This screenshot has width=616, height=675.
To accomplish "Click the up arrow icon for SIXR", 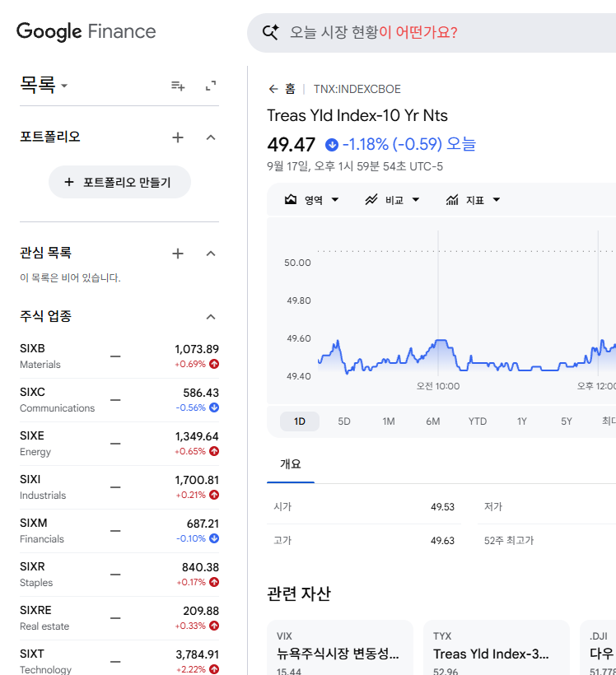I will (x=214, y=582).
